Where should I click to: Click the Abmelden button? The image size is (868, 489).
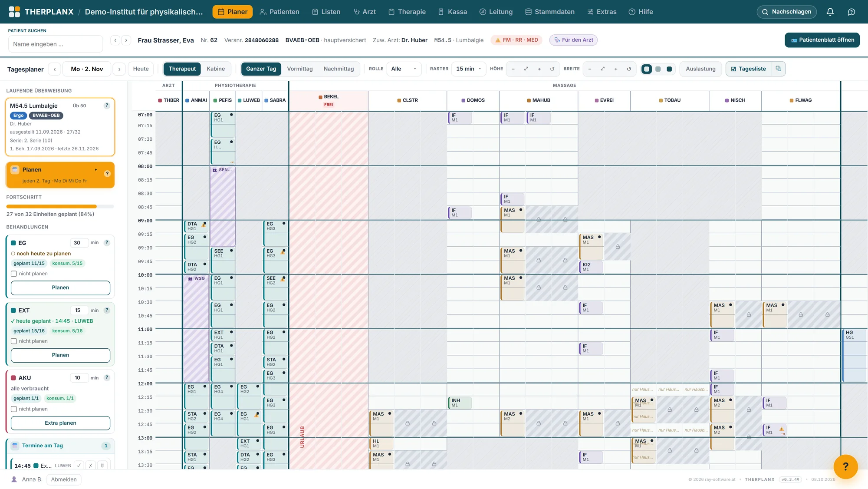(64, 479)
